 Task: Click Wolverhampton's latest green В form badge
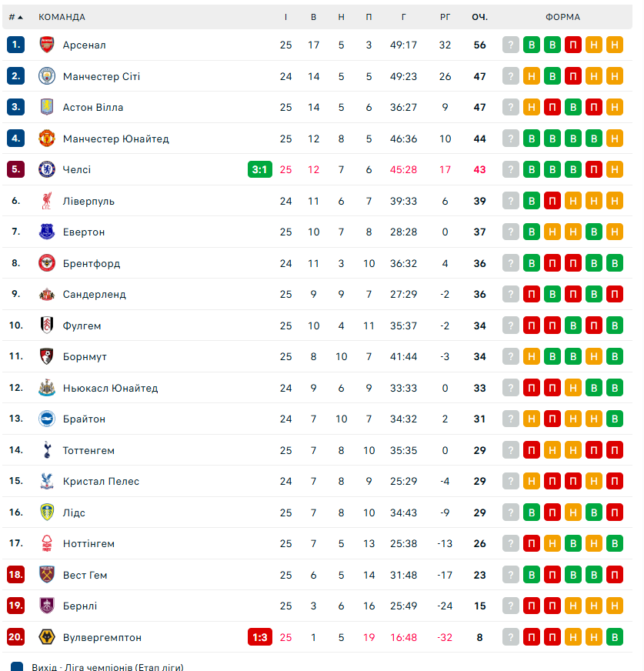coord(614,637)
